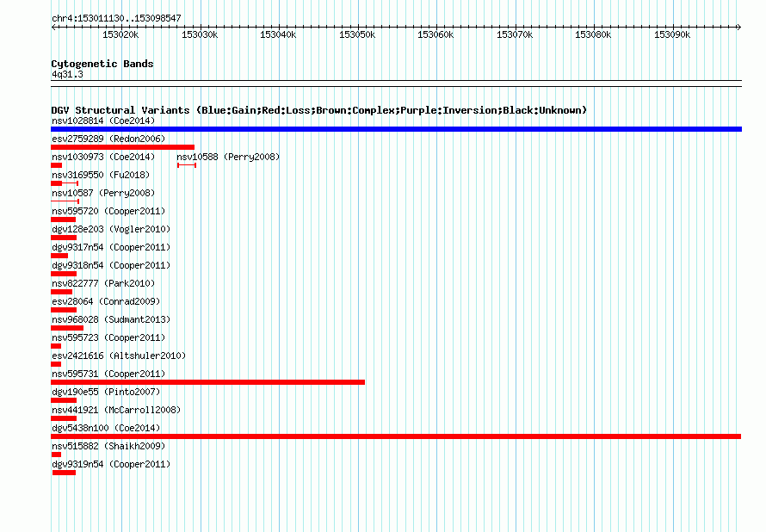Click the 153090k ruler tick label
This screenshot has width=766, height=532.
(671, 34)
